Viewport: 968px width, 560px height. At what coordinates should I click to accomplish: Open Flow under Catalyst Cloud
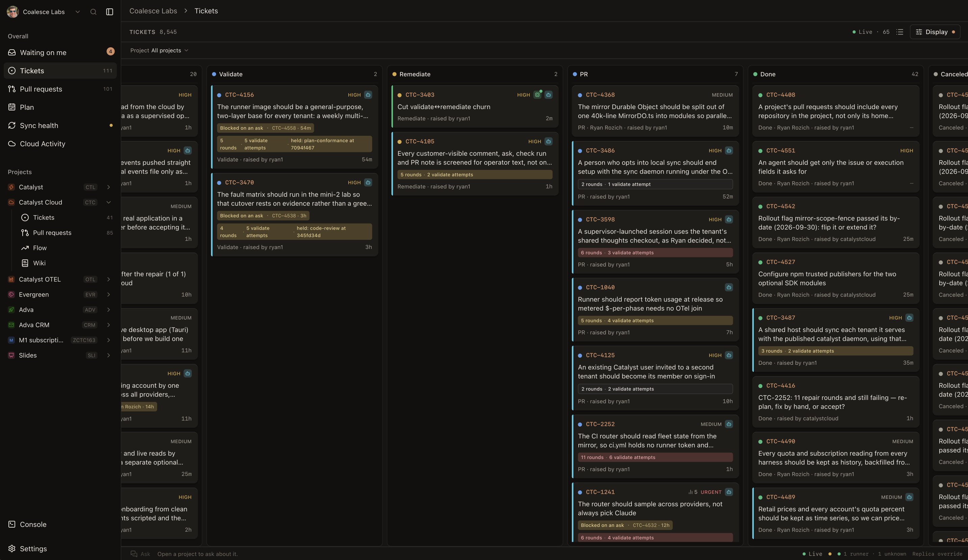click(67, 248)
